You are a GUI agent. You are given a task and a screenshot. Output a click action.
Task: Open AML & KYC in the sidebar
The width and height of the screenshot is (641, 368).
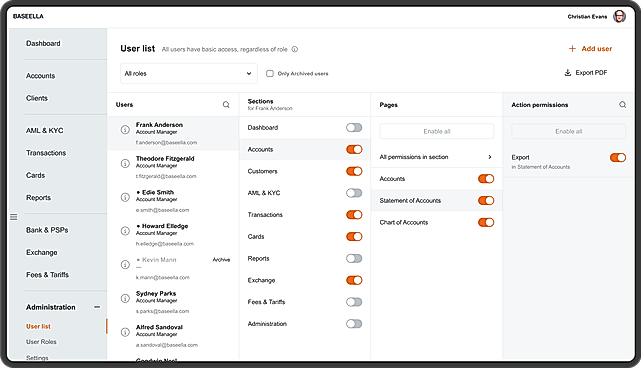point(45,130)
